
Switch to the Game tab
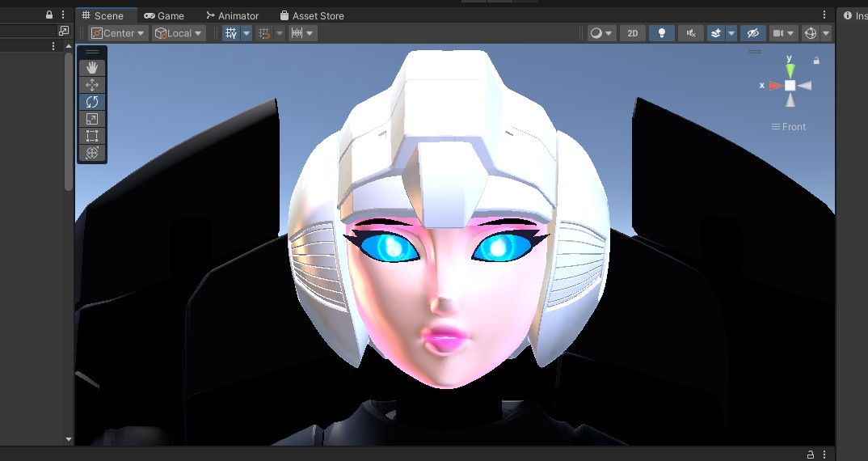(164, 15)
